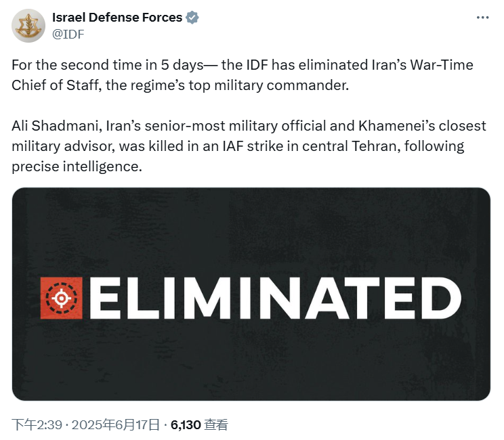Click the 6,130 view count number
Viewport: 504px width, 440px height.
[186, 425]
